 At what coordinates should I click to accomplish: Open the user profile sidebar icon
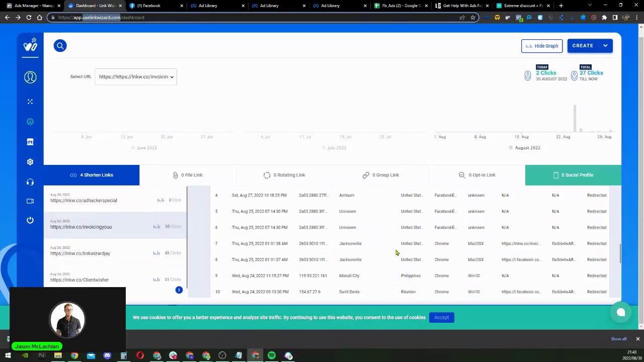point(30,77)
